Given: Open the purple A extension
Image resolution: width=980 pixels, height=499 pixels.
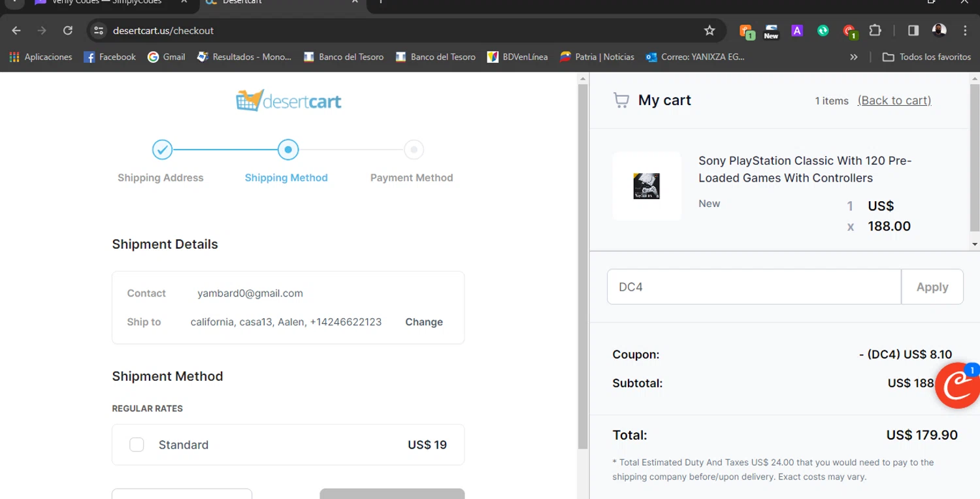Looking at the screenshot, I should [x=796, y=31].
